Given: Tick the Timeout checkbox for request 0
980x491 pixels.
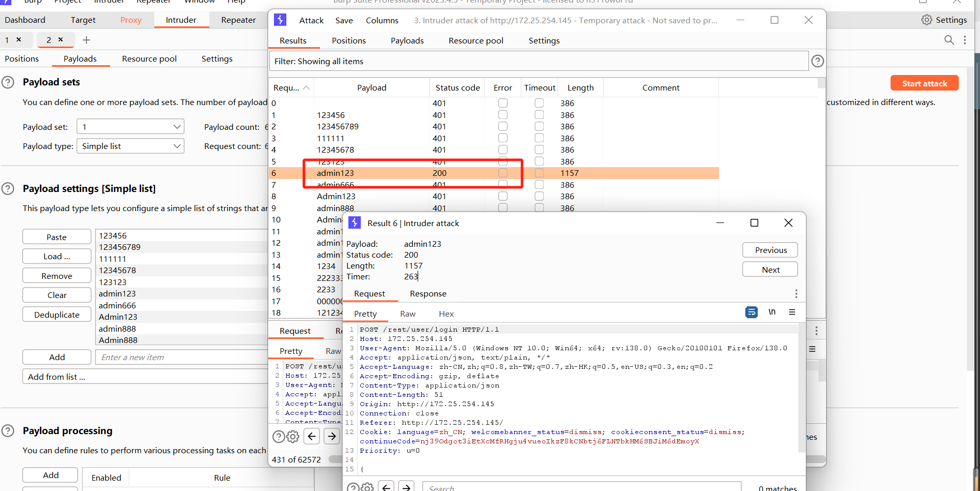Looking at the screenshot, I should 539,103.
